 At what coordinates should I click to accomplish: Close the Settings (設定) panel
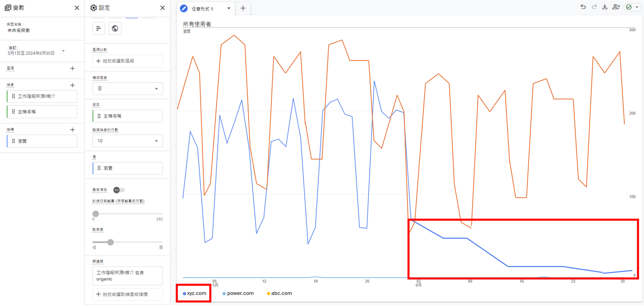point(163,8)
